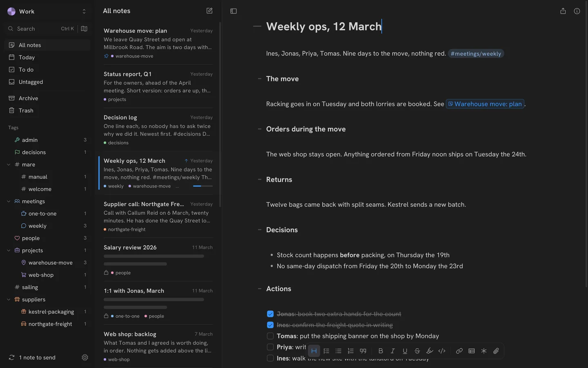Fold the Decisions section heading

[259, 230]
